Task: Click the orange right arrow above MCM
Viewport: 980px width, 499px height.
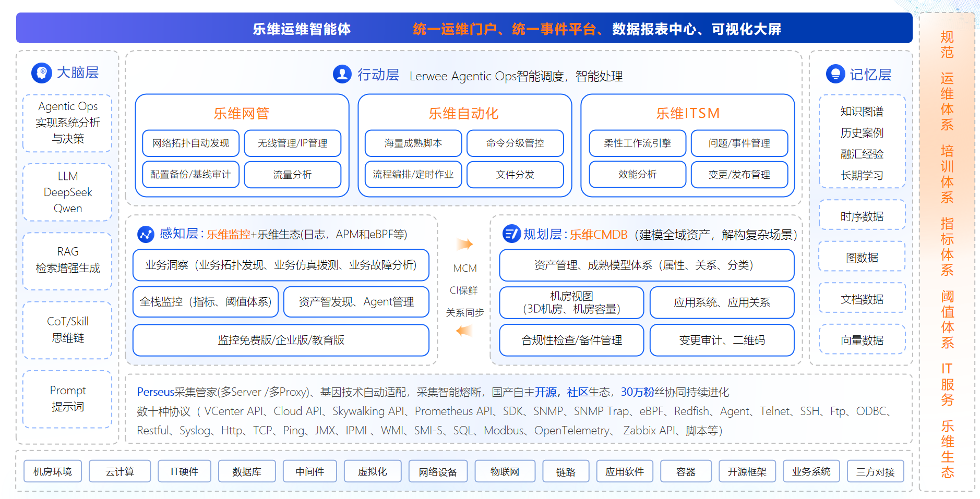Action: (x=465, y=244)
